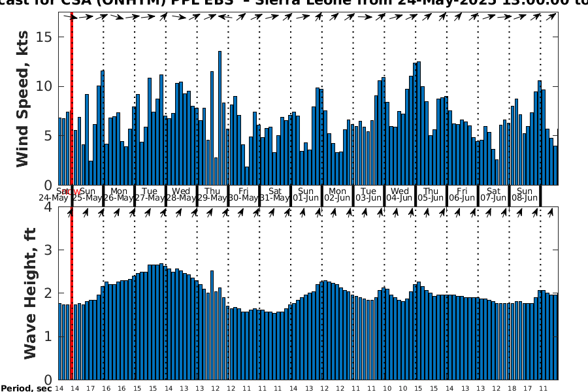Click the '5' tick on Wind Speed axis

click(48, 136)
